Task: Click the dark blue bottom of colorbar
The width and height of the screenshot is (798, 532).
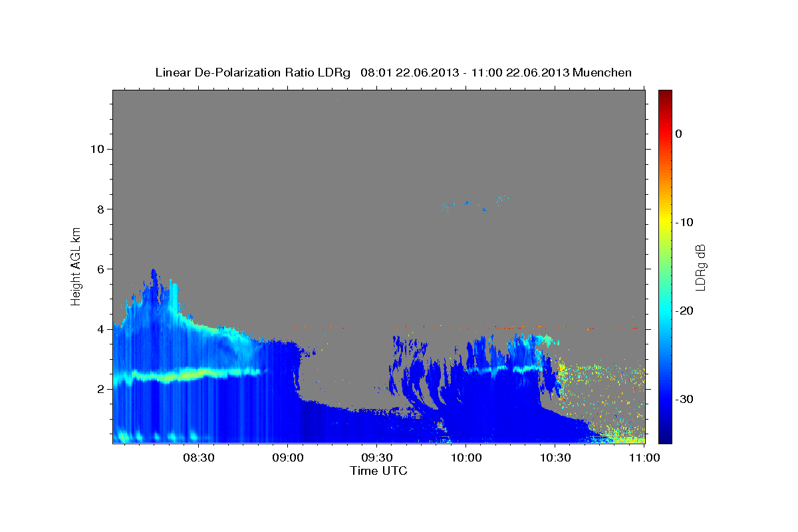Action: pyautogui.click(x=665, y=436)
